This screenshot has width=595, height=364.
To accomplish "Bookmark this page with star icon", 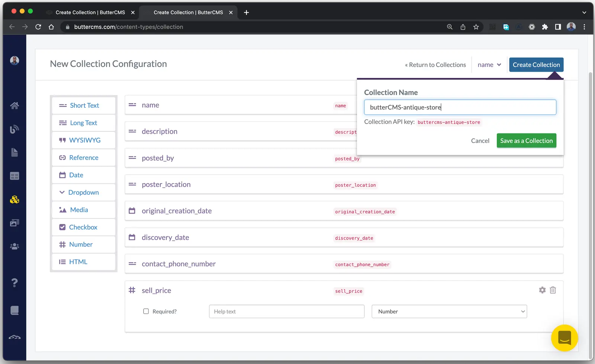I will coord(476,27).
